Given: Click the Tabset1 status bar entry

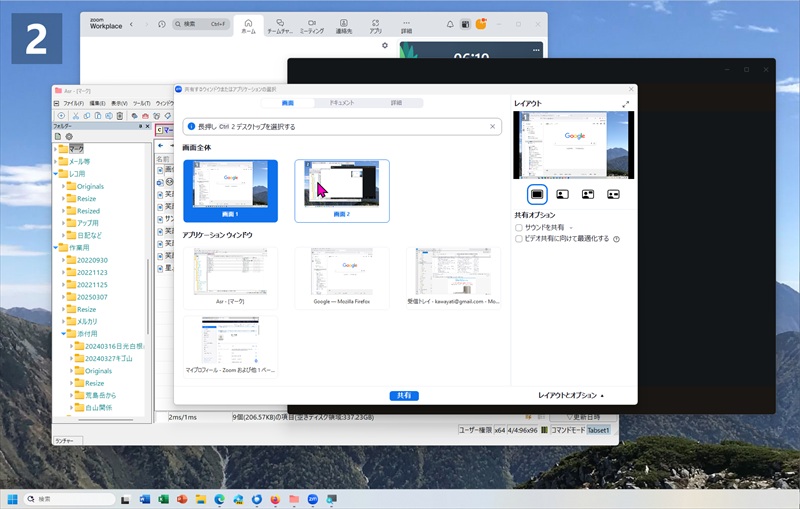Looking at the screenshot, I should coord(598,430).
